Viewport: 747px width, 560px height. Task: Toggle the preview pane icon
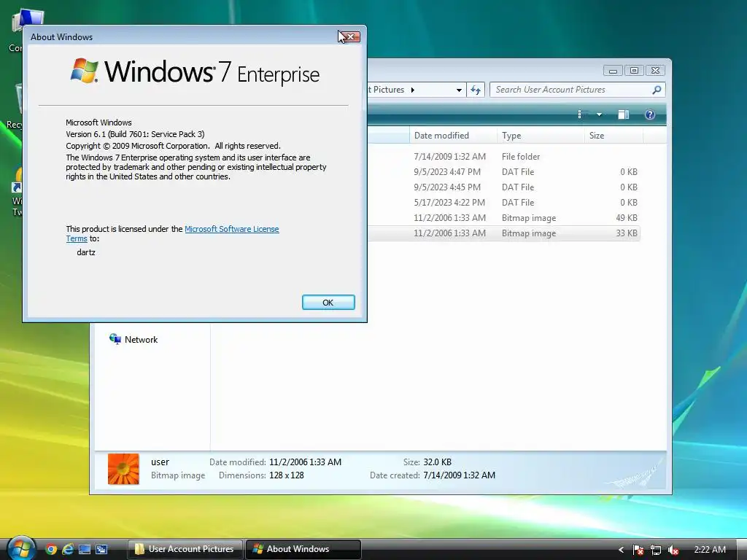[624, 114]
